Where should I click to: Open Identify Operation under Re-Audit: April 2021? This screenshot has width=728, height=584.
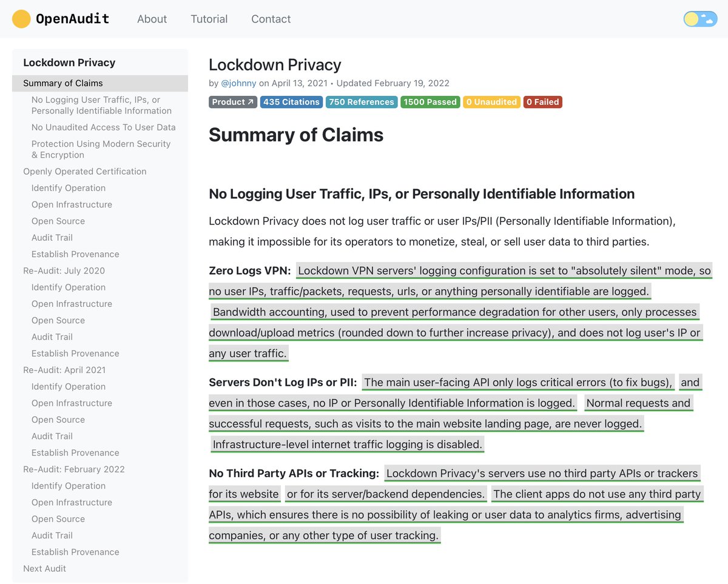click(x=69, y=386)
